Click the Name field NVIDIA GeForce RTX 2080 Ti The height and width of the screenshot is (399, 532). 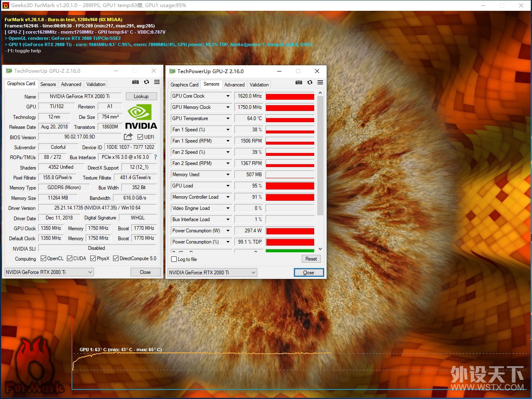point(80,96)
